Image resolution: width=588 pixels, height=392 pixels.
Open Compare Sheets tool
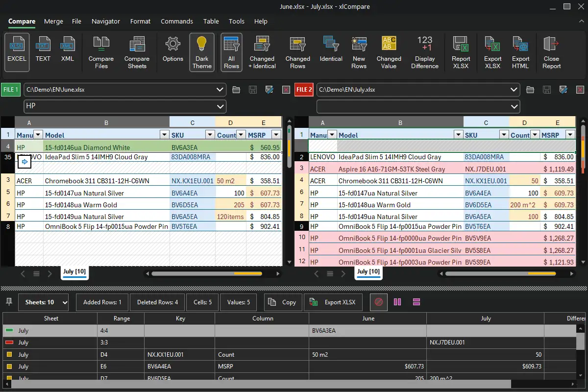pyautogui.click(x=137, y=52)
